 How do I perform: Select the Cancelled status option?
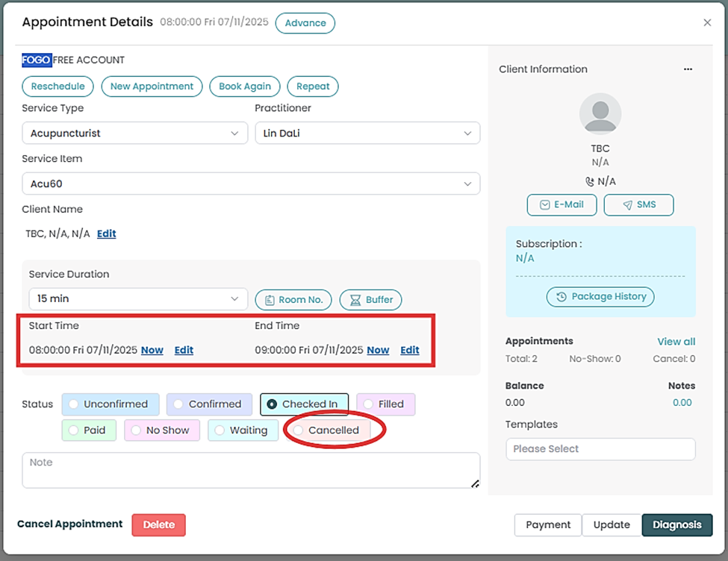pyautogui.click(x=326, y=430)
